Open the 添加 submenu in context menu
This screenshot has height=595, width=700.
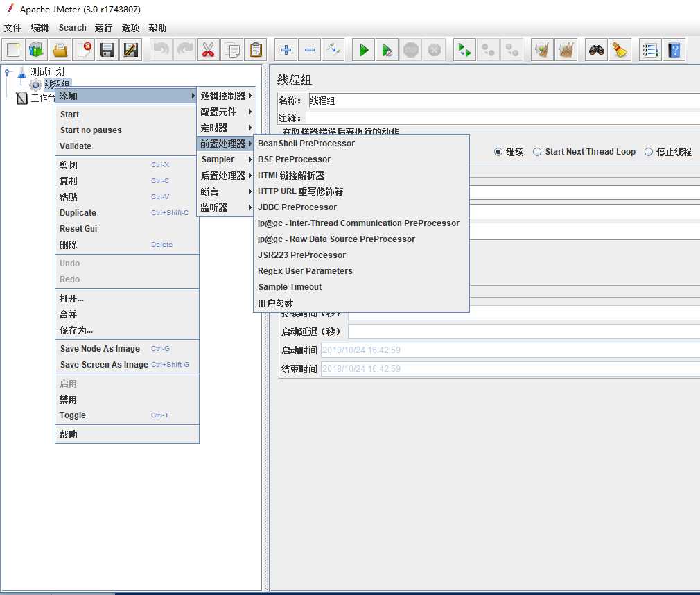pyautogui.click(x=126, y=96)
